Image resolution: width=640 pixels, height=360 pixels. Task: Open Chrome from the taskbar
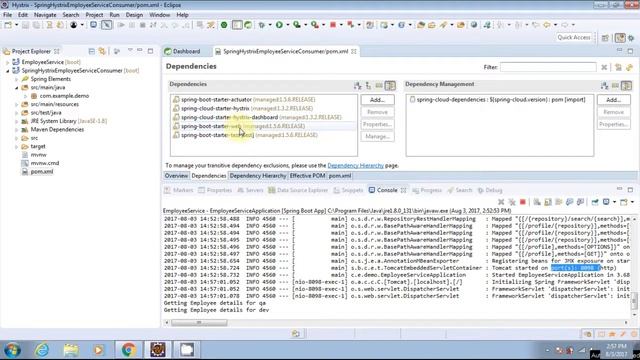click(129, 350)
